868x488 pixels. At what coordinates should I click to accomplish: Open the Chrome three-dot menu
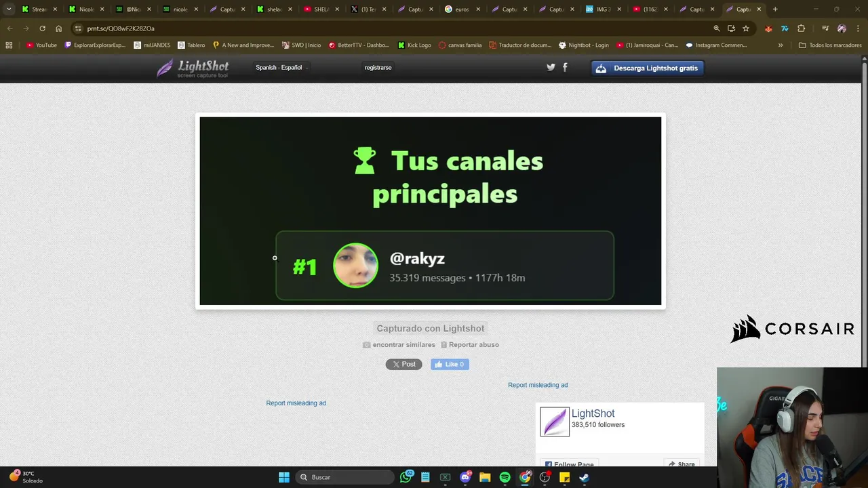click(857, 28)
